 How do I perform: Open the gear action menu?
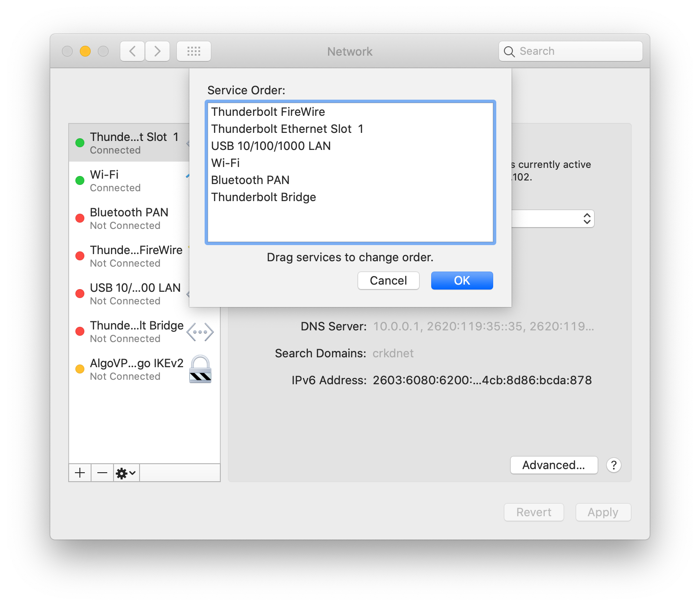pos(126,473)
